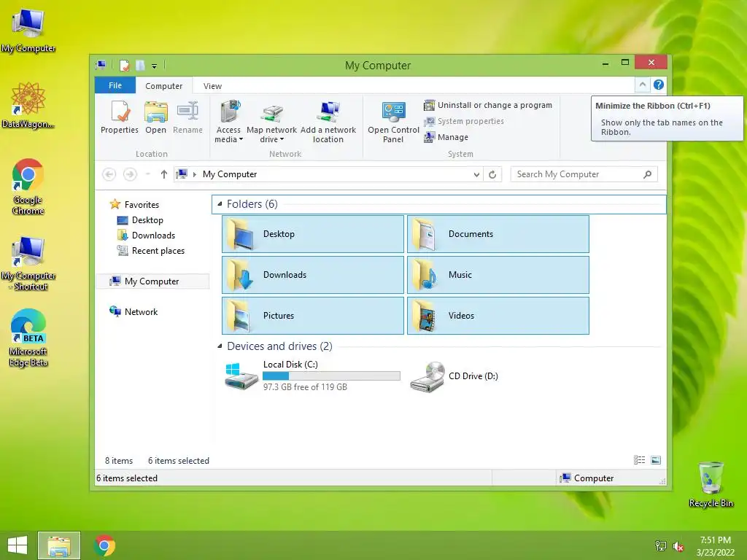Click the search magnifier icon

coord(648,174)
